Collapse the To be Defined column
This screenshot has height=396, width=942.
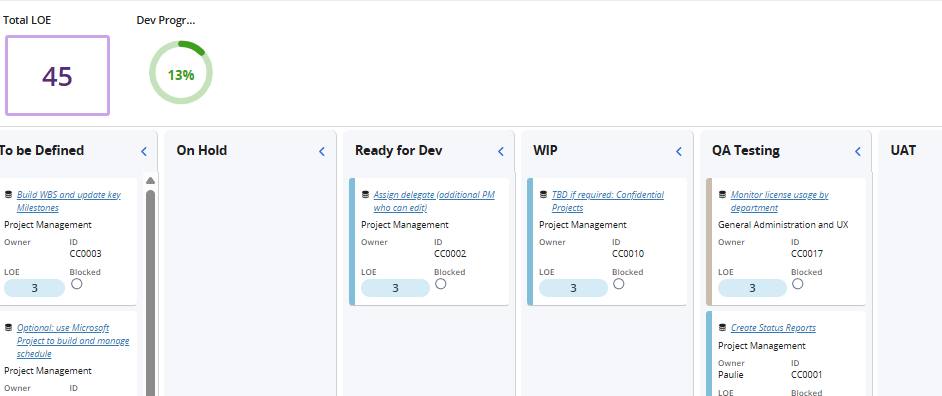(x=144, y=151)
